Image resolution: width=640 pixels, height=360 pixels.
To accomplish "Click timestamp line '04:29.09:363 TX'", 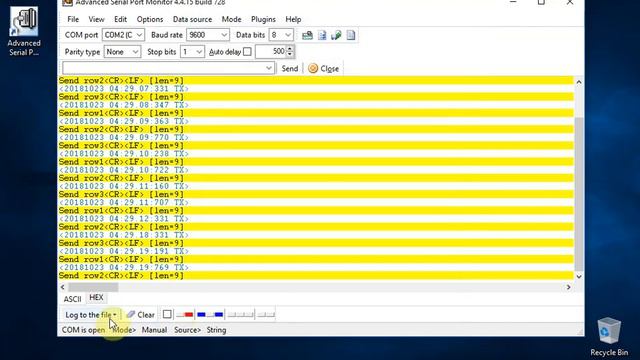I will coord(124,121).
